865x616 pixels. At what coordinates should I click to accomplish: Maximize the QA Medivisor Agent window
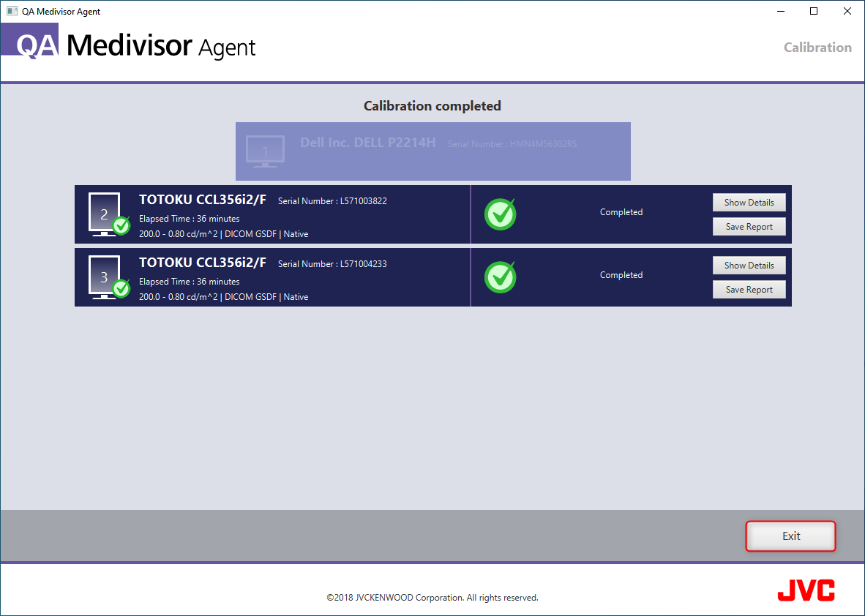point(814,11)
